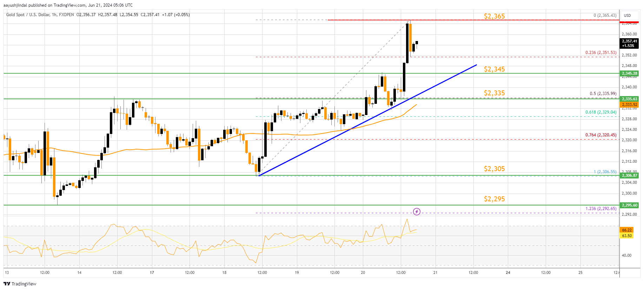Image resolution: width=644 pixels, height=290 pixels.
Task: Click the $2,305 support label
Action: [x=494, y=169]
